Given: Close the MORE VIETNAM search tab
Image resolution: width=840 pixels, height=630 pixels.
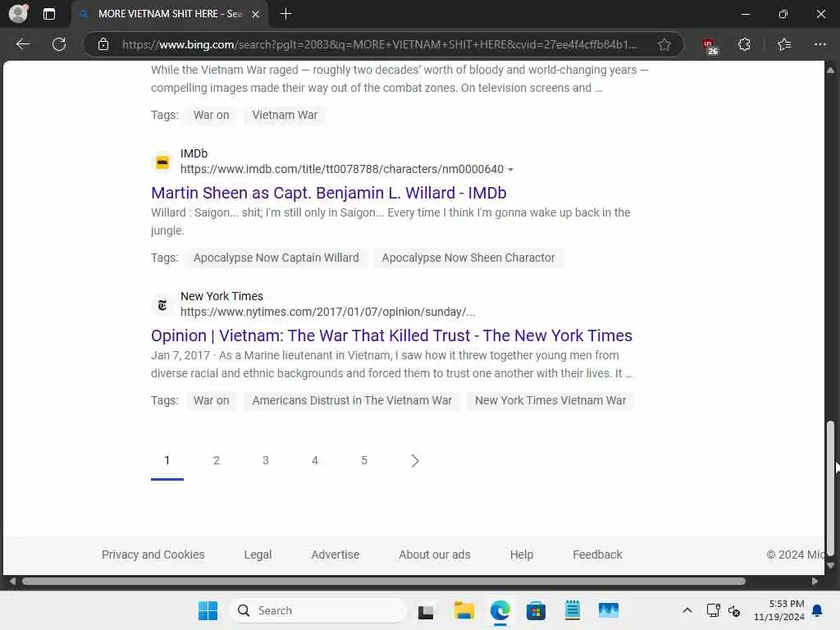Looking at the screenshot, I should (256, 15).
